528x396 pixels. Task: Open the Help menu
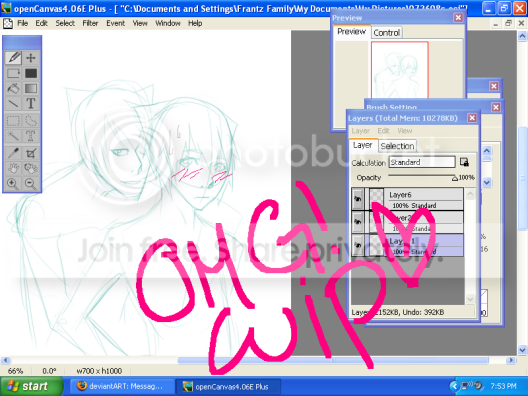(x=195, y=23)
